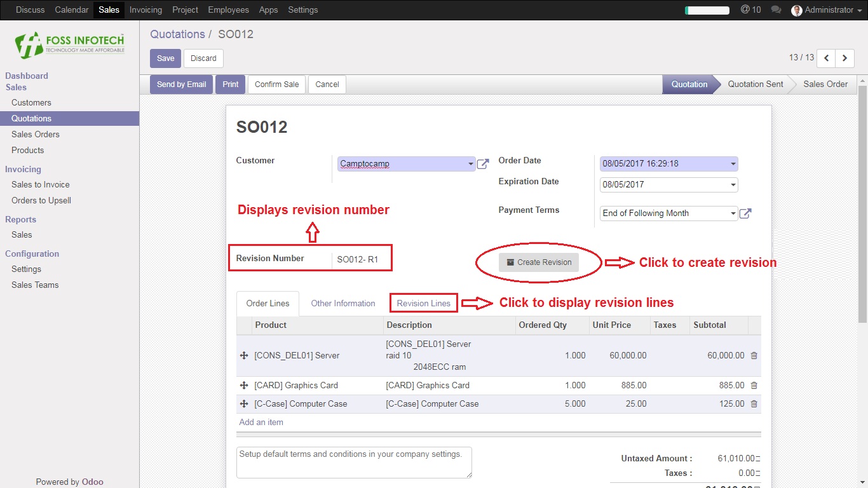
Task: Open the conversations chat icon in top bar
Action: pos(776,10)
